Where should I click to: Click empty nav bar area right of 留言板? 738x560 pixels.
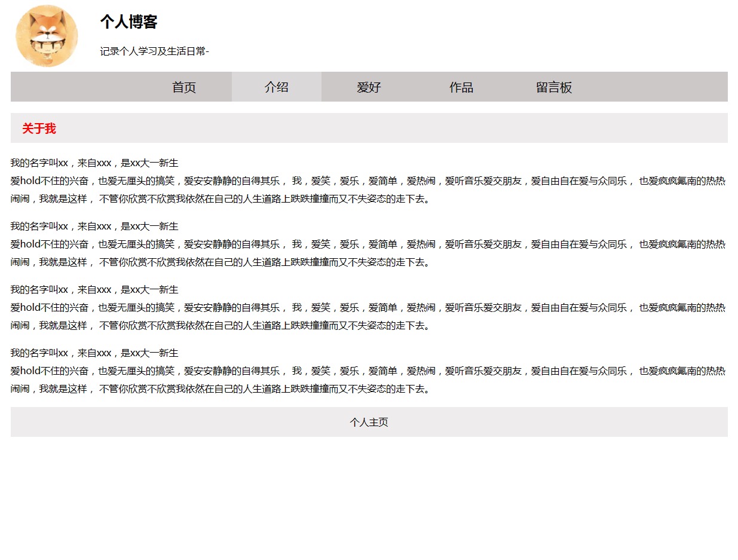pyautogui.click(x=657, y=87)
